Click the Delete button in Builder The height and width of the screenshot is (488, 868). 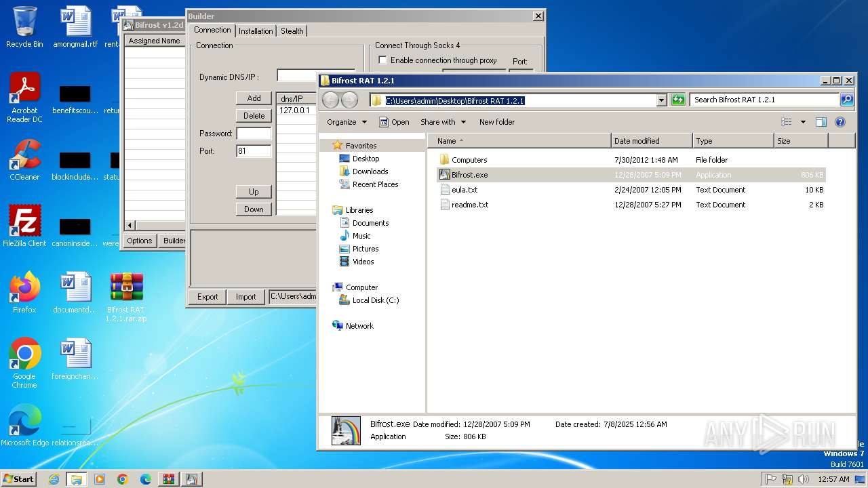[x=254, y=116]
